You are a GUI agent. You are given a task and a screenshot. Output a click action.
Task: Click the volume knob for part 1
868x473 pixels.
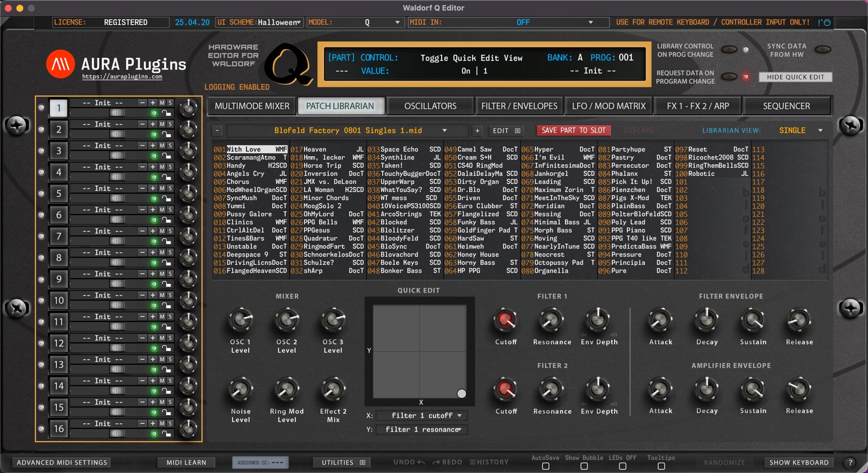click(x=188, y=108)
